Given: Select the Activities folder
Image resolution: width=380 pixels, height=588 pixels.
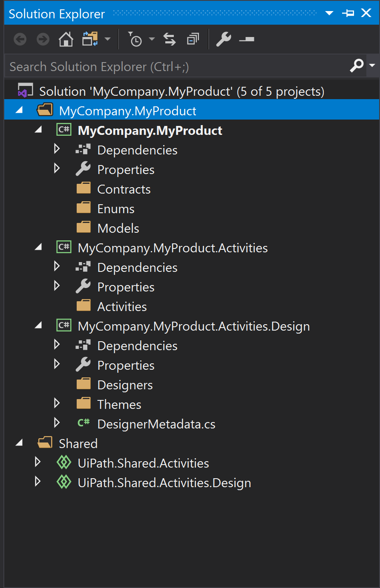Looking at the screenshot, I should pos(122,307).
